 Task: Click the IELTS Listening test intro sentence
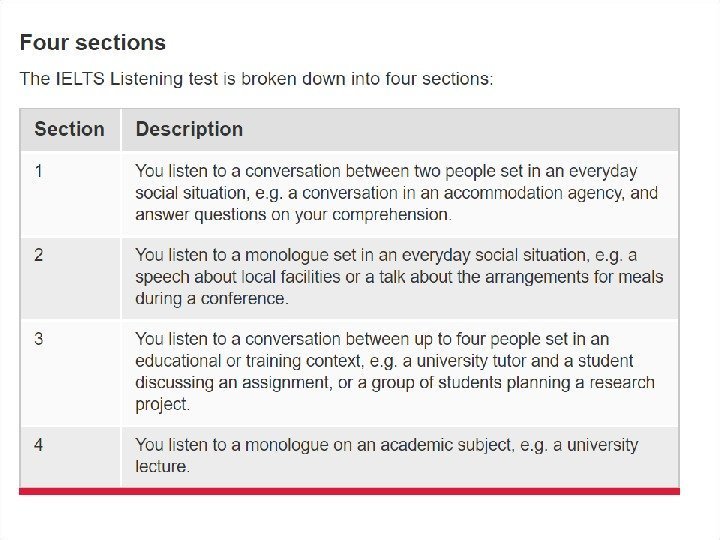pos(256,79)
